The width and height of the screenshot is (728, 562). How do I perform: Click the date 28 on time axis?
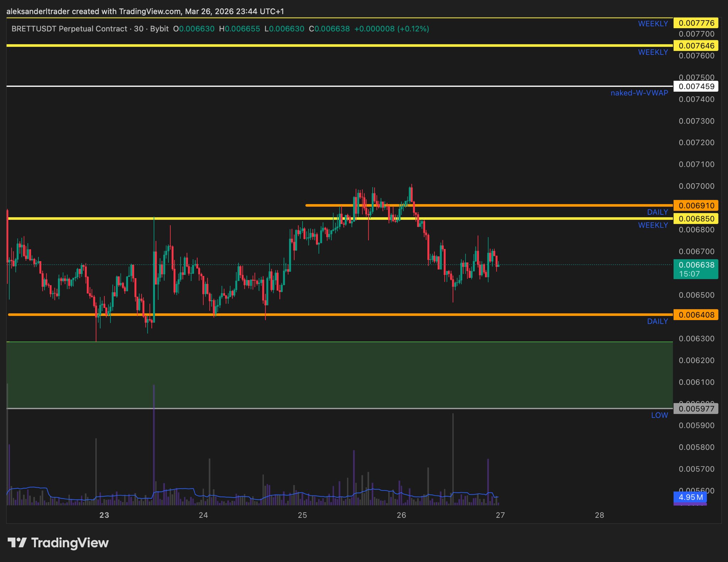pos(599,515)
